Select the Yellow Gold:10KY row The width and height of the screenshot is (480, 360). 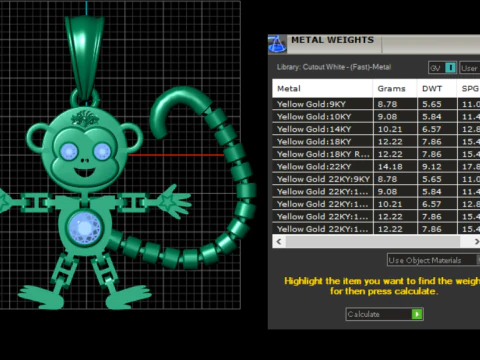click(376, 117)
